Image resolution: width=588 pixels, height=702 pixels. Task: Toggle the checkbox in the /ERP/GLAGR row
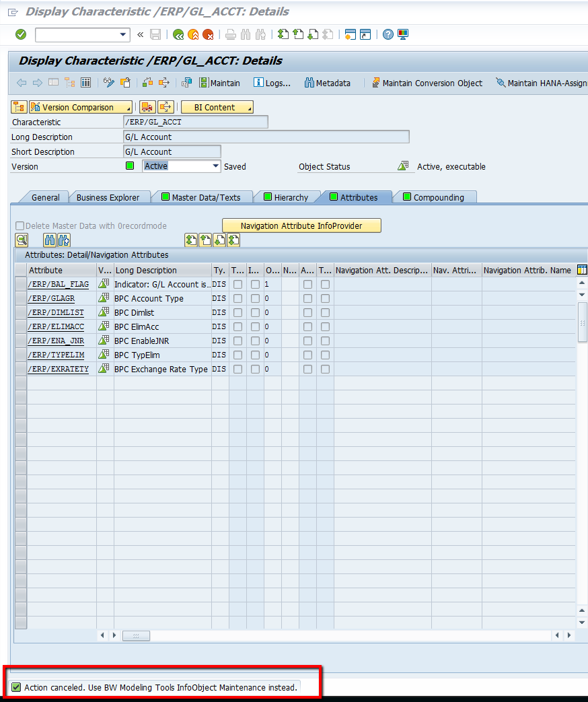(x=237, y=298)
